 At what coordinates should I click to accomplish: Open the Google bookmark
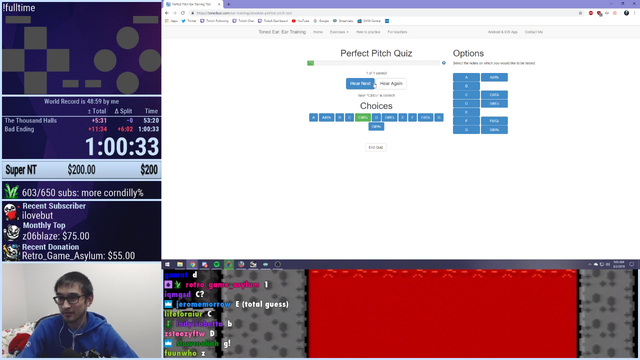[321, 21]
